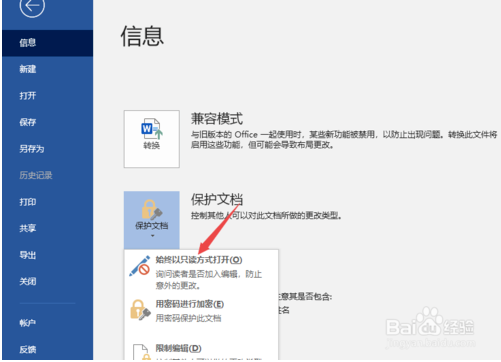
Task: Open 打印 in the sidebar
Action: [48, 202]
